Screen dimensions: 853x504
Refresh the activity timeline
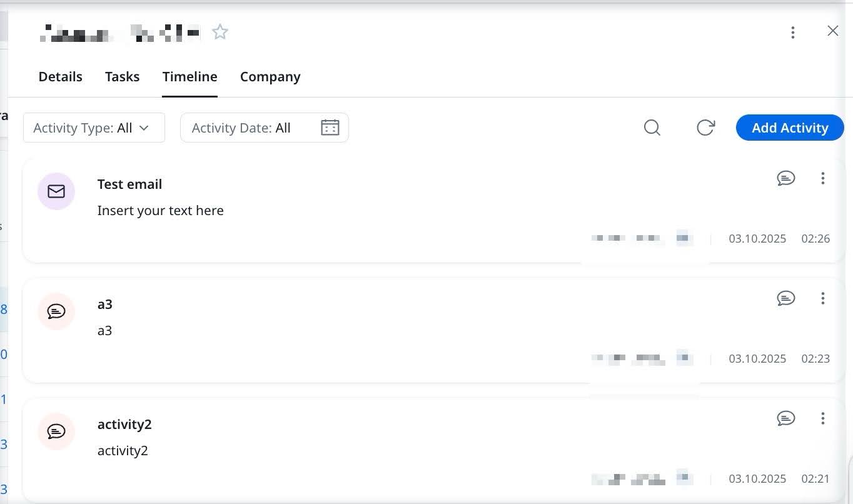click(706, 128)
